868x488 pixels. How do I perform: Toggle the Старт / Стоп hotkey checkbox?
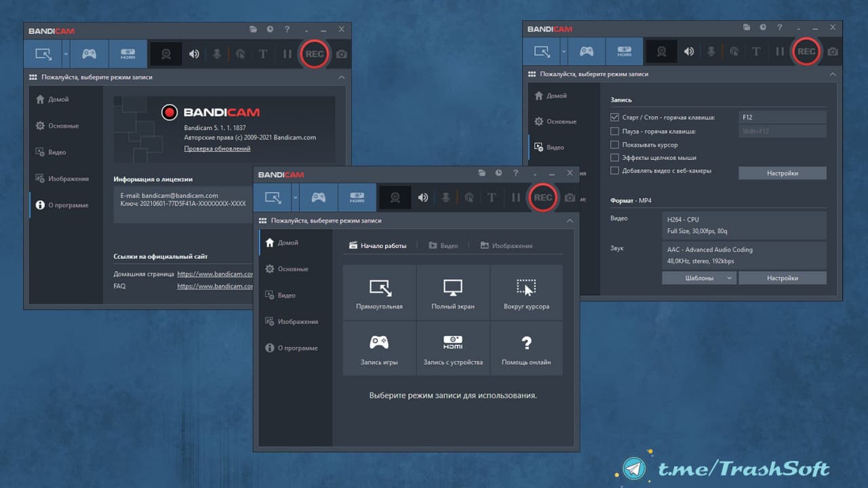click(x=614, y=117)
